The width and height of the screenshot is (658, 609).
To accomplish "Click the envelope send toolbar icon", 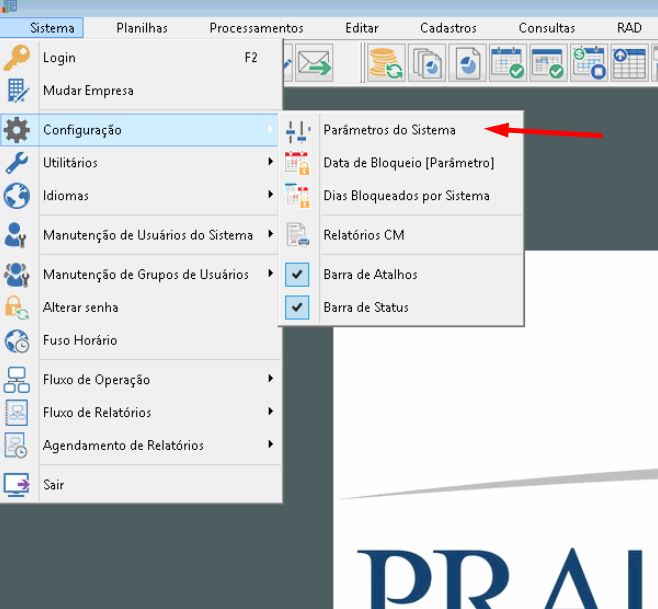I will 314,63.
